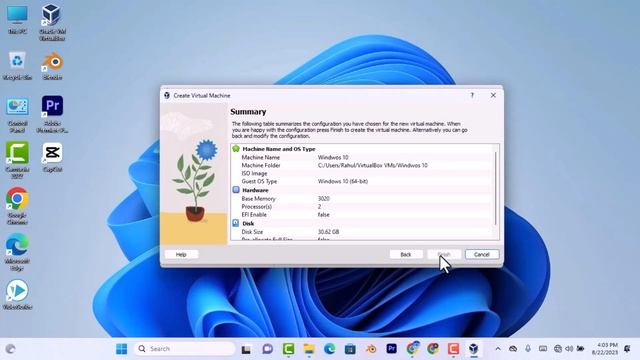640x360 pixels.
Task: Click the summary table vertical scrollbar
Action: pos(496,188)
